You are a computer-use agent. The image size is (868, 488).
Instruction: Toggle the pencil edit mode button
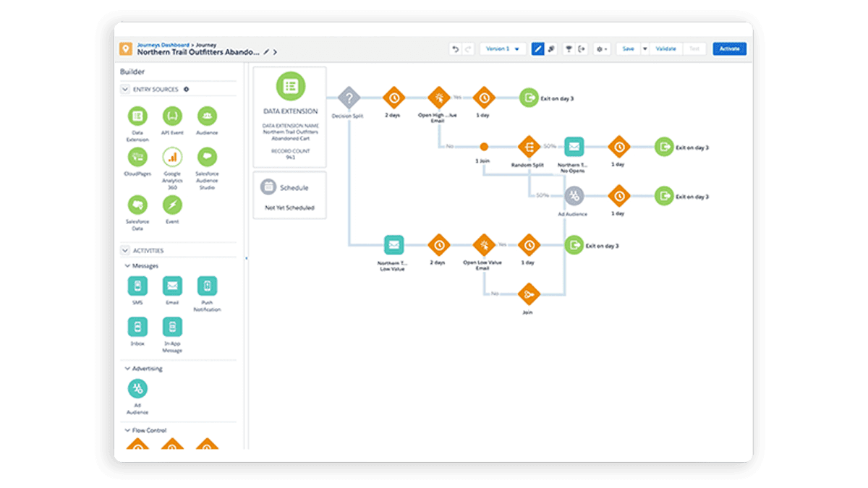pos(537,49)
